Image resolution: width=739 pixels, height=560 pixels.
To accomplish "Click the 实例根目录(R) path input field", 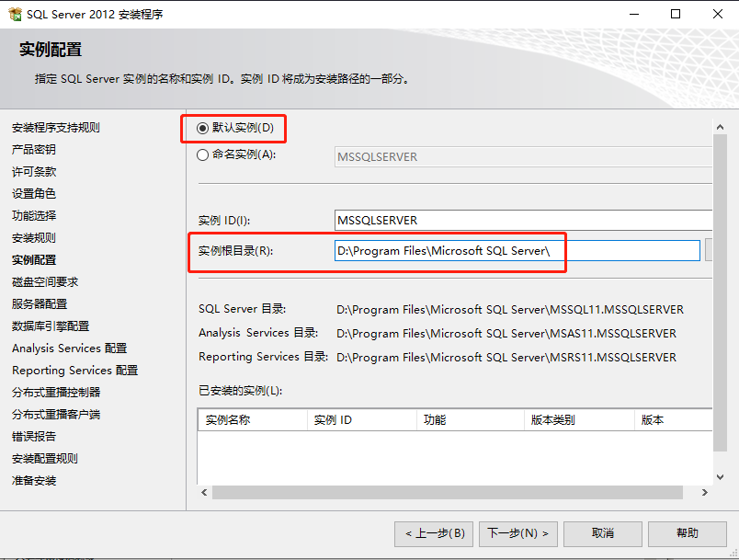I will [x=517, y=250].
